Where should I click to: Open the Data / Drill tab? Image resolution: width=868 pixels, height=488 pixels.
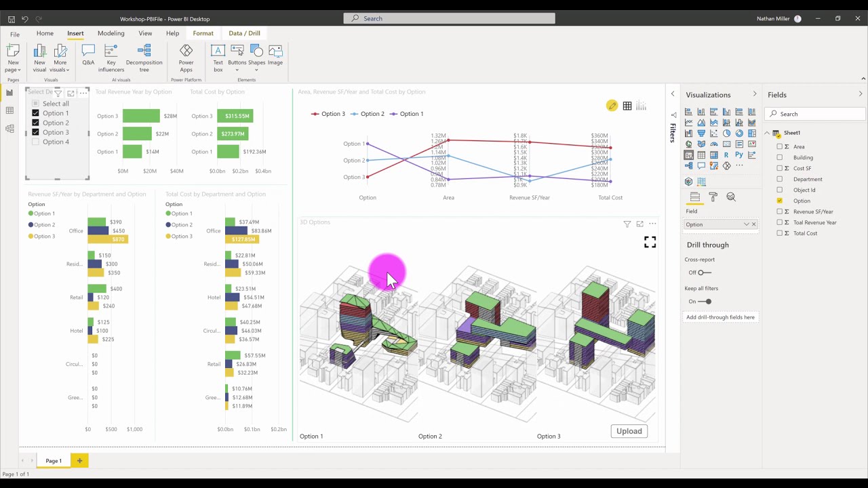click(x=244, y=33)
